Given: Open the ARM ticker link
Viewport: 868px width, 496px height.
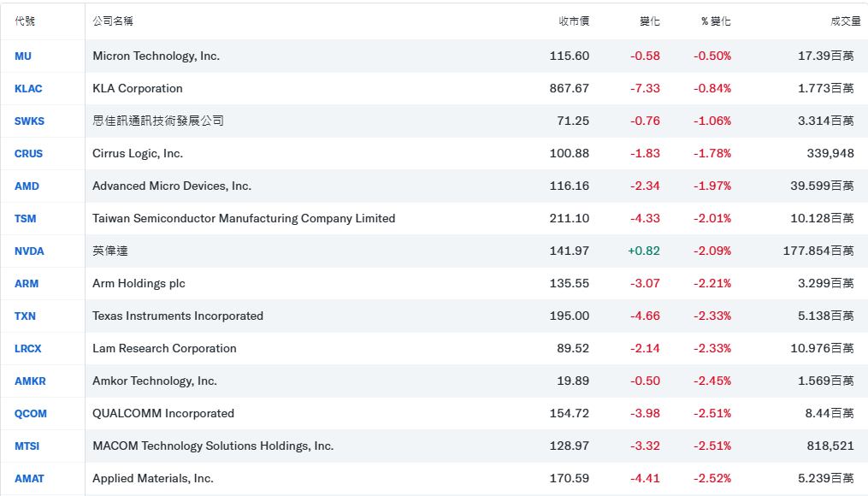Looking at the screenshot, I should [27, 284].
